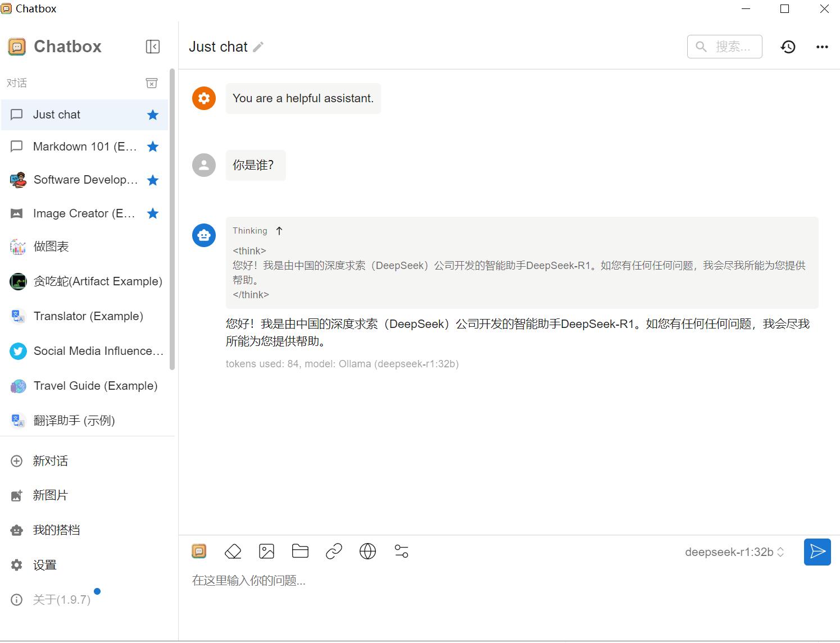Minimize the Chatbox window
840x643 pixels.
point(746,9)
